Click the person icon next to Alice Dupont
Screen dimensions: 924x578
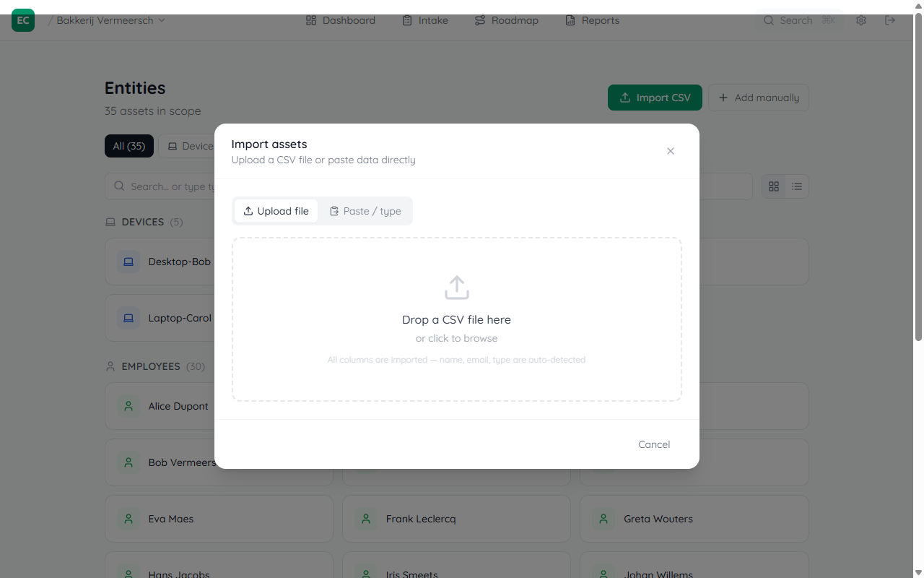(x=128, y=406)
